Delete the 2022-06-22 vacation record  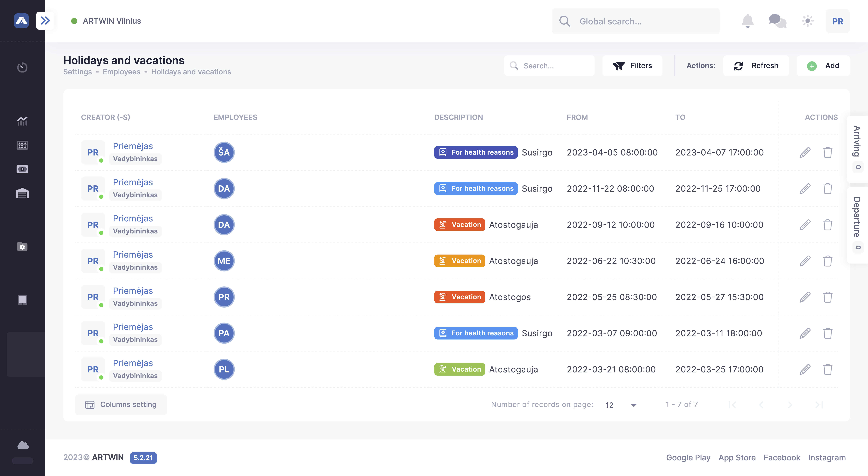(x=827, y=261)
